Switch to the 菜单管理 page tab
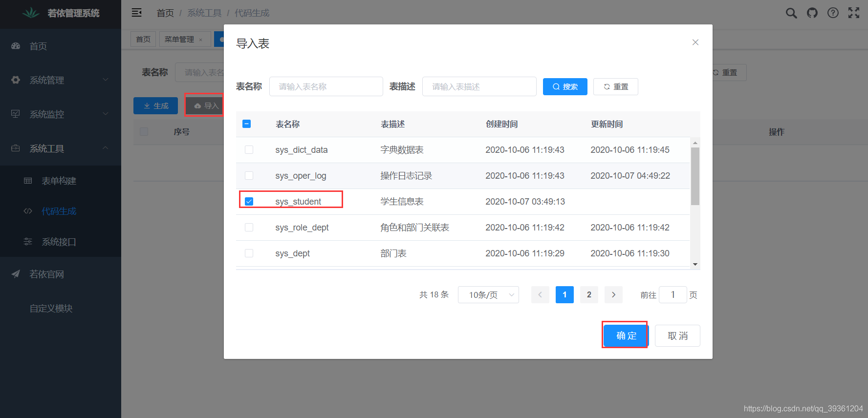This screenshot has height=418, width=868. (185, 39)
